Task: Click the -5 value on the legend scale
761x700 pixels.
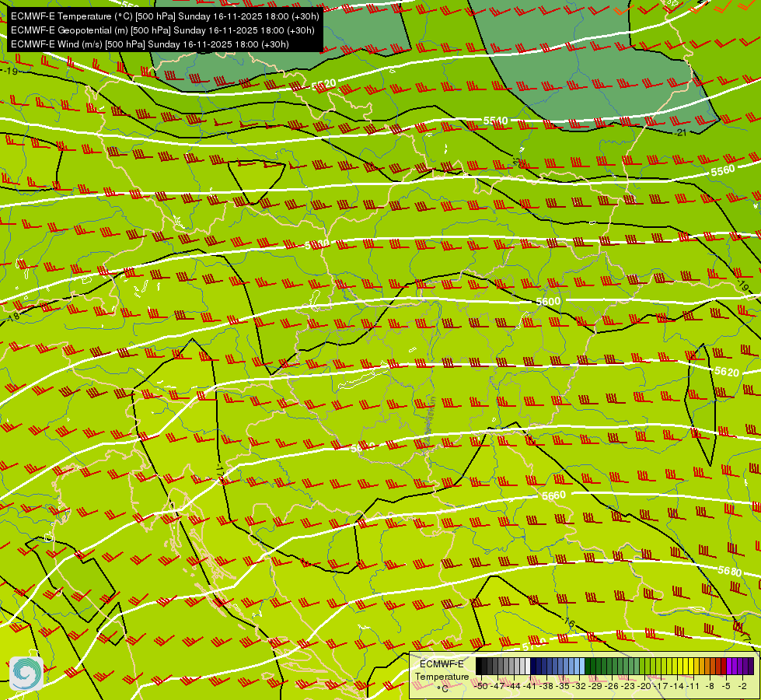Action: (x=726, y=686)
